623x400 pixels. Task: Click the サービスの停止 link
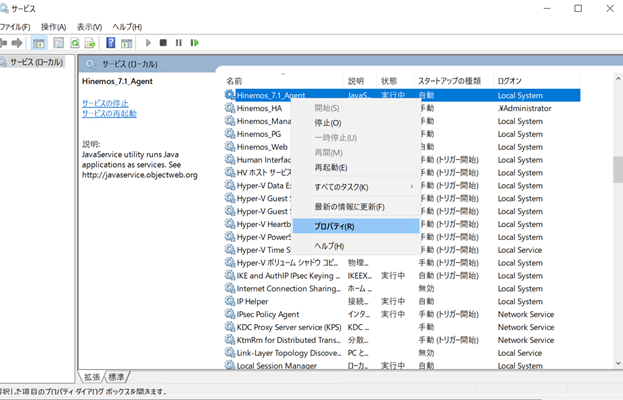pos(105,103)
